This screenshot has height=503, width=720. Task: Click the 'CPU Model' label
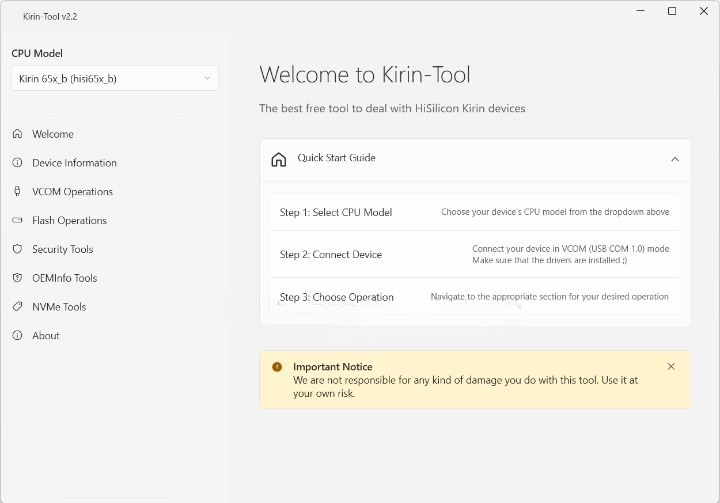click(x=37, y=53)
